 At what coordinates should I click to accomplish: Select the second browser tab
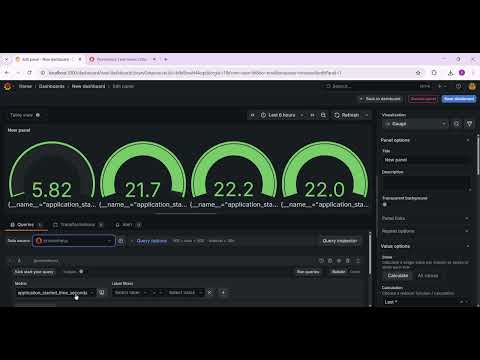coord(123,59)
